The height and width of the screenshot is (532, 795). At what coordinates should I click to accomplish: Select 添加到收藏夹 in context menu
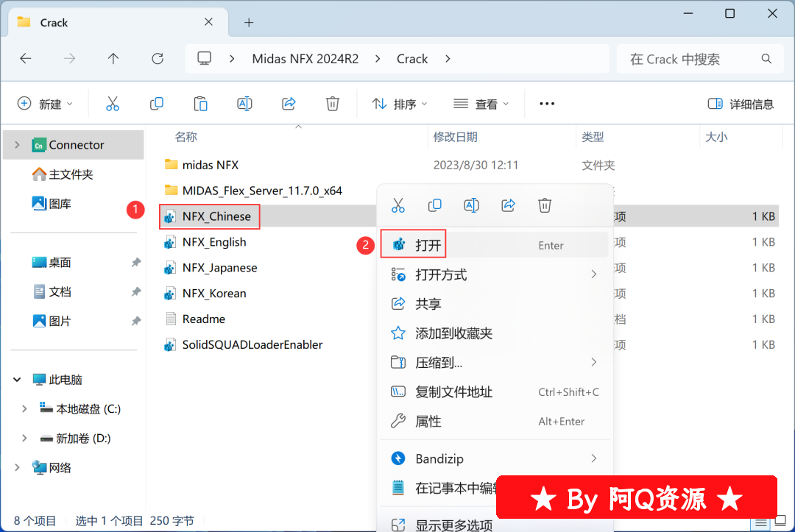coord(495,333)
